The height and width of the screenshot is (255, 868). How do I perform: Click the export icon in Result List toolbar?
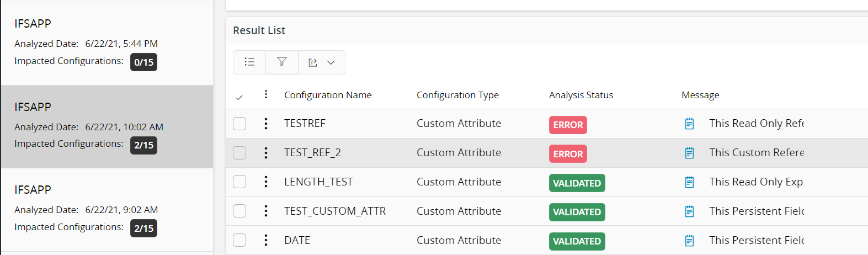pyautogui.click(x=313, y=63)
